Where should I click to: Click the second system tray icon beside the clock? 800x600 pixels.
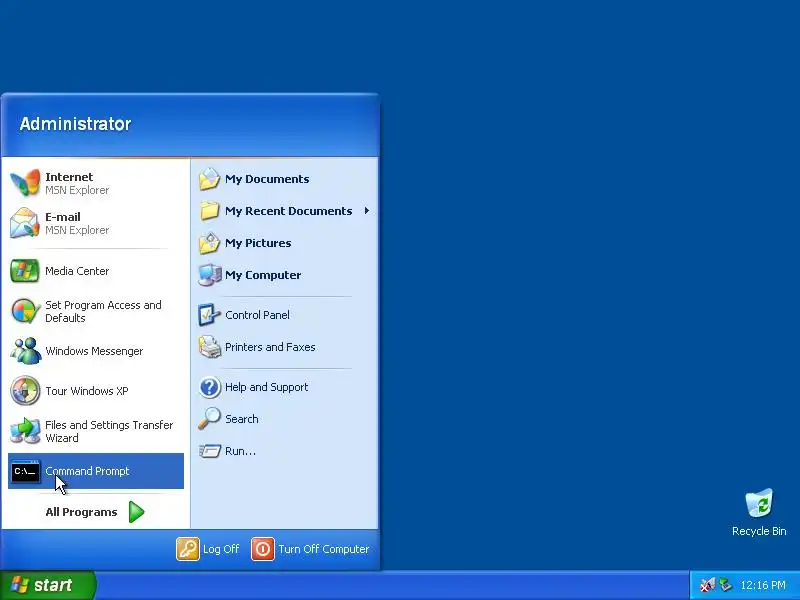pos(725,585)
